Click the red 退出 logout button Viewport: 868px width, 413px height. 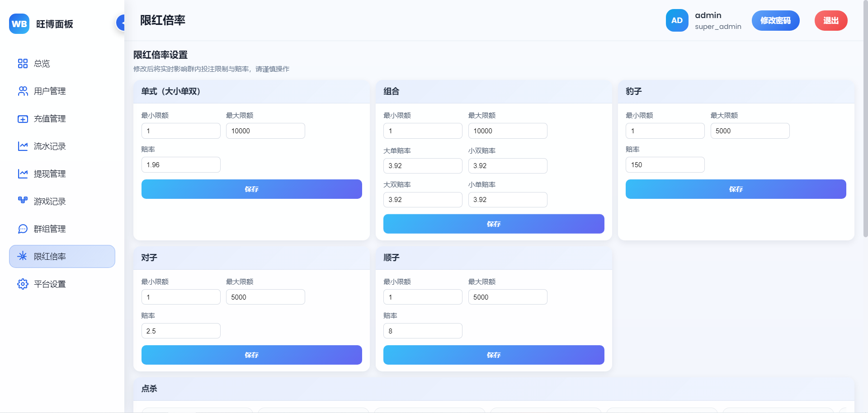pyautogui.click(x=830, y=21)
